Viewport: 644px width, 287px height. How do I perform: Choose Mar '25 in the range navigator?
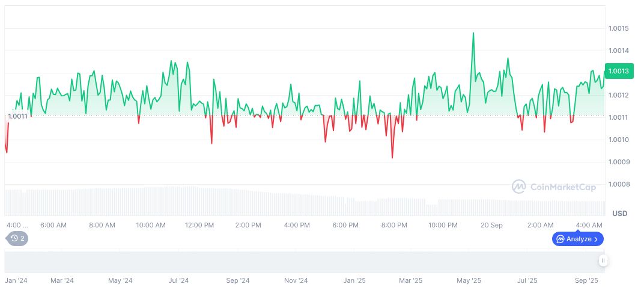point(411,280)
